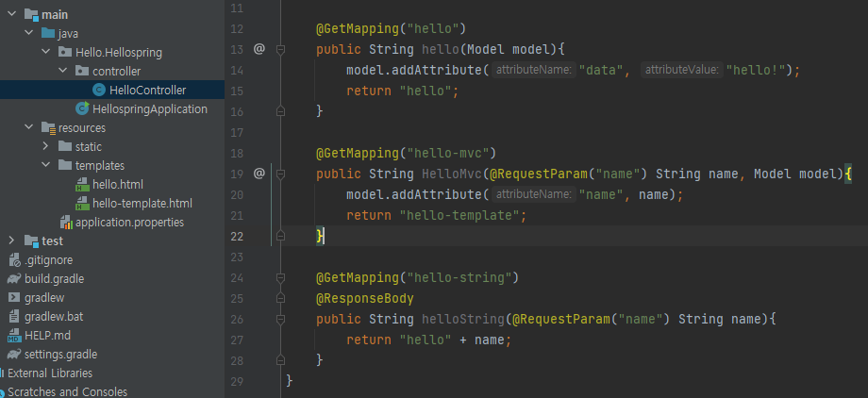
Task: Collapse the controller package chevron
Action: click(x=63, y=72)
